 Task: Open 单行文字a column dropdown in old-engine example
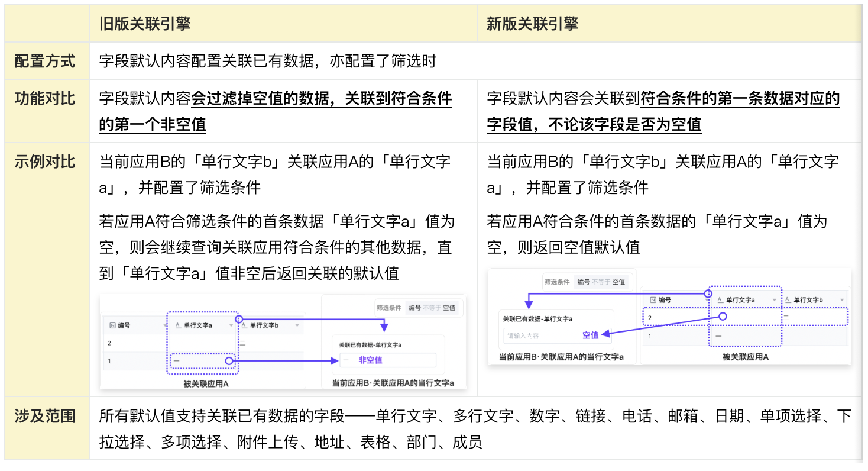(231, 325)
